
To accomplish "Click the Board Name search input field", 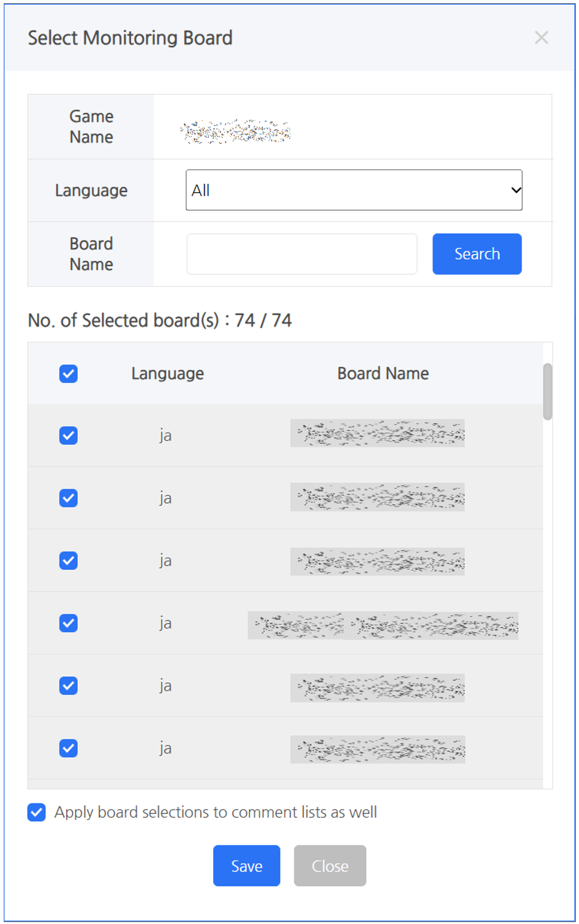I will 302,254.
